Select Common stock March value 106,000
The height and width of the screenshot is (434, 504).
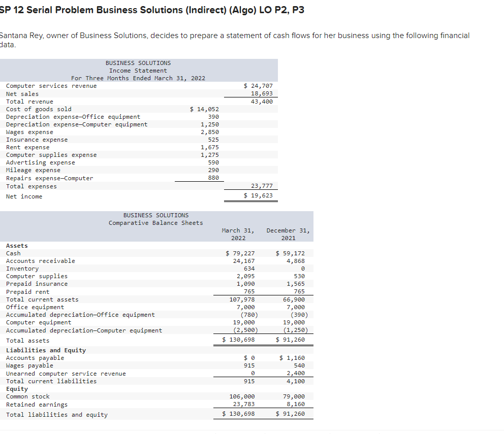click(242, 397)
